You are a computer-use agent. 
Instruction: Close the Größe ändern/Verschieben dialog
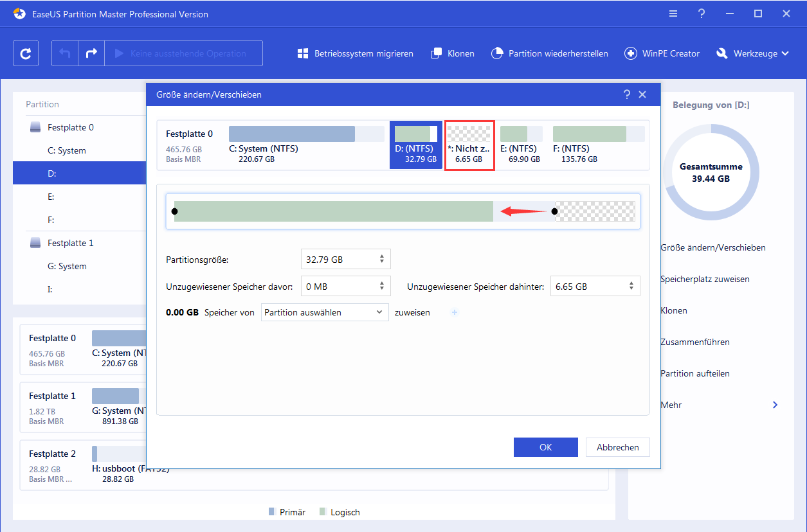tap(642, 94)
